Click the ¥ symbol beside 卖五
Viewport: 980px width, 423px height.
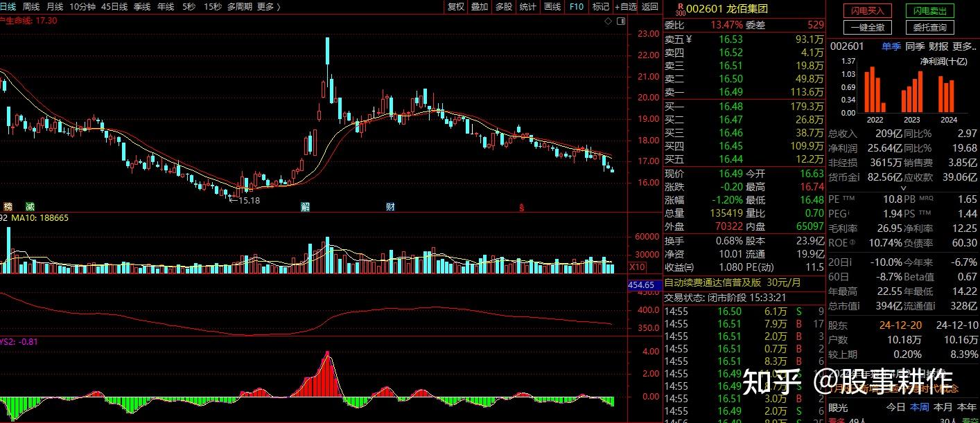(x=689, y=39)
